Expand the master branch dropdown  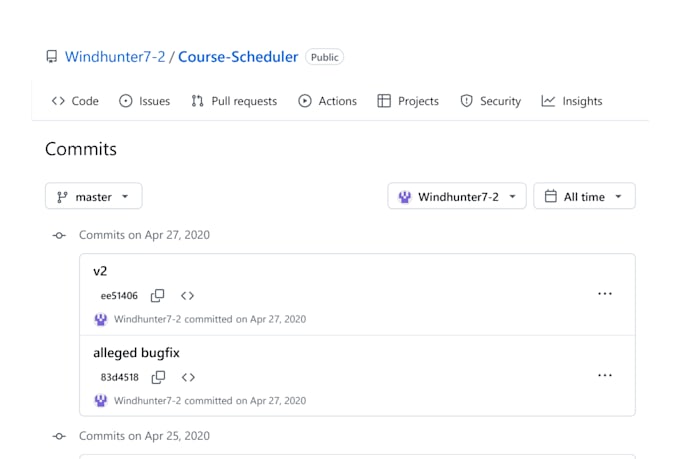coord(94,197)
